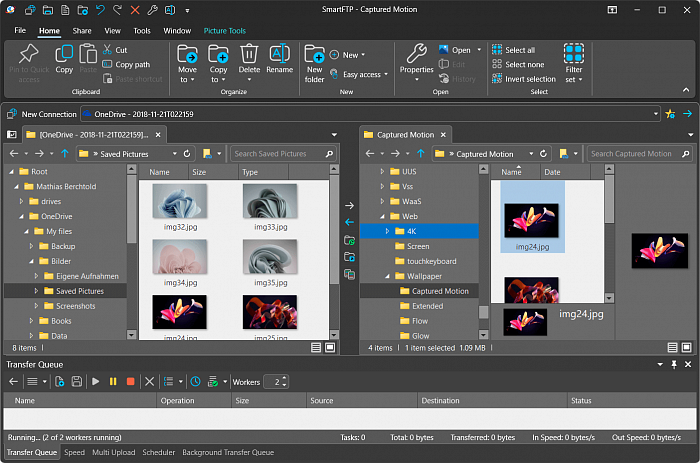Go up one level in left pane
Viewport: 700px width, 463px height.
pos(65,154)
